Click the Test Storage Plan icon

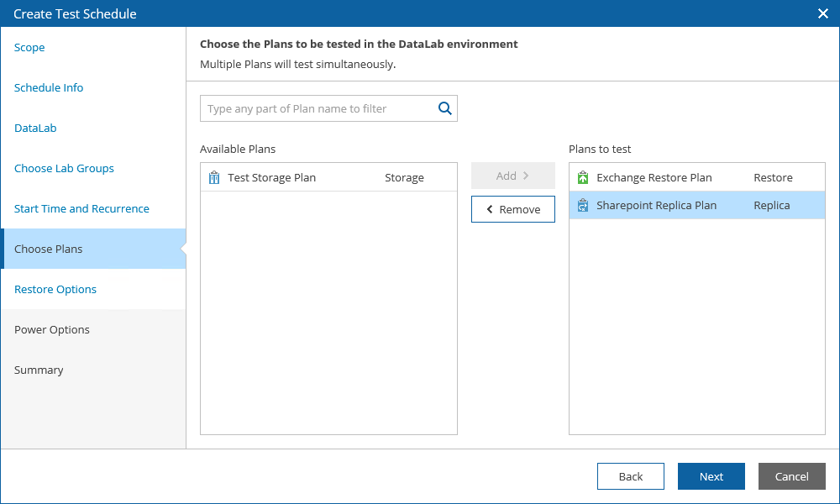tap(213, 178)
